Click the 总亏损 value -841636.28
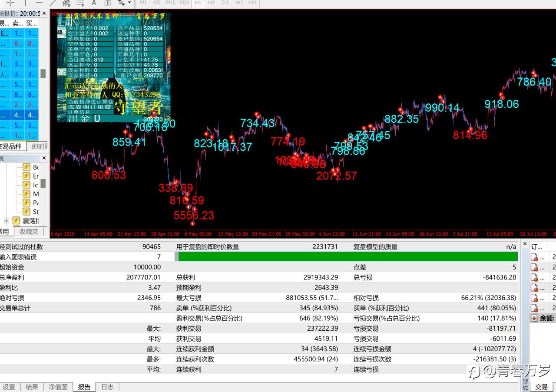 pos(500,277)
